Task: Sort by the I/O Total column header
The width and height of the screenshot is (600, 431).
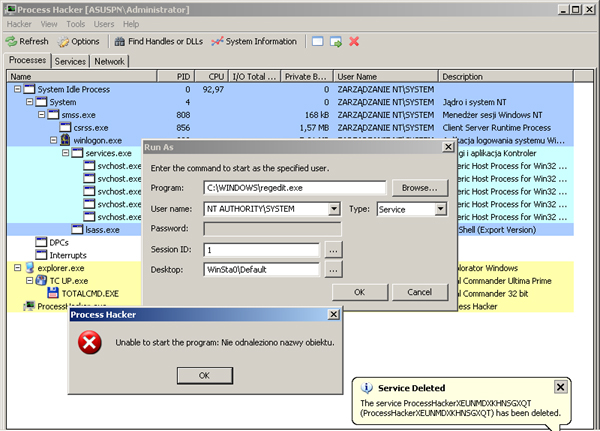Action: [x=254, y=77]
